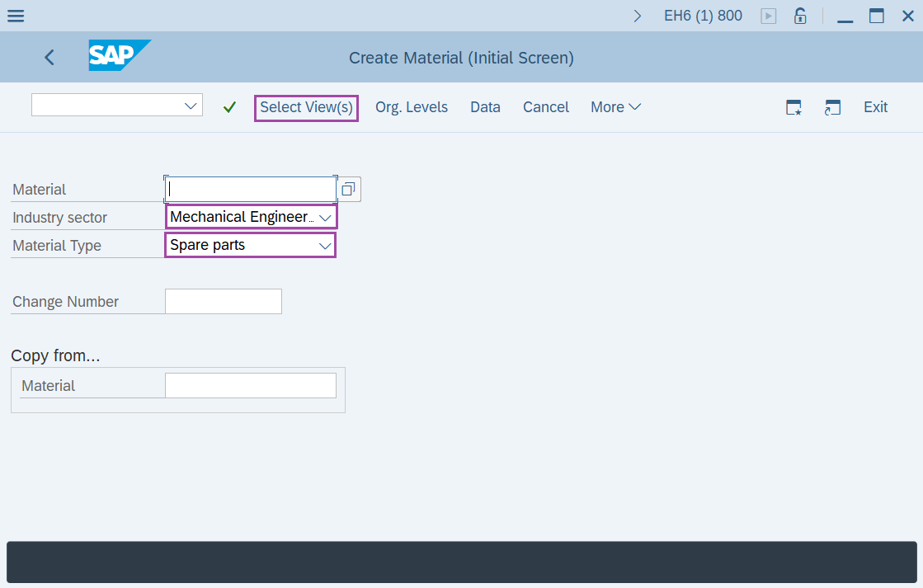Open the More menu

tap(615, 106)
